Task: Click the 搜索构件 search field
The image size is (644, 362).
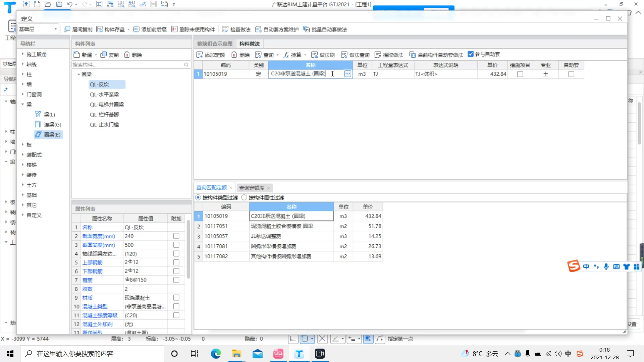Action: click(x=131, y=65)
